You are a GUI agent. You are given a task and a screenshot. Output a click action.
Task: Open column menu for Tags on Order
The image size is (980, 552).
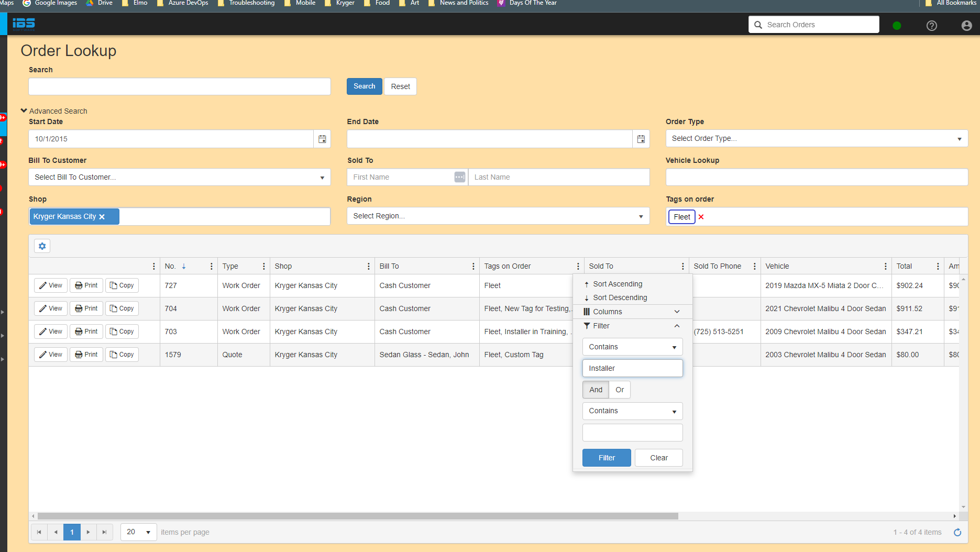tap(578, 266)
